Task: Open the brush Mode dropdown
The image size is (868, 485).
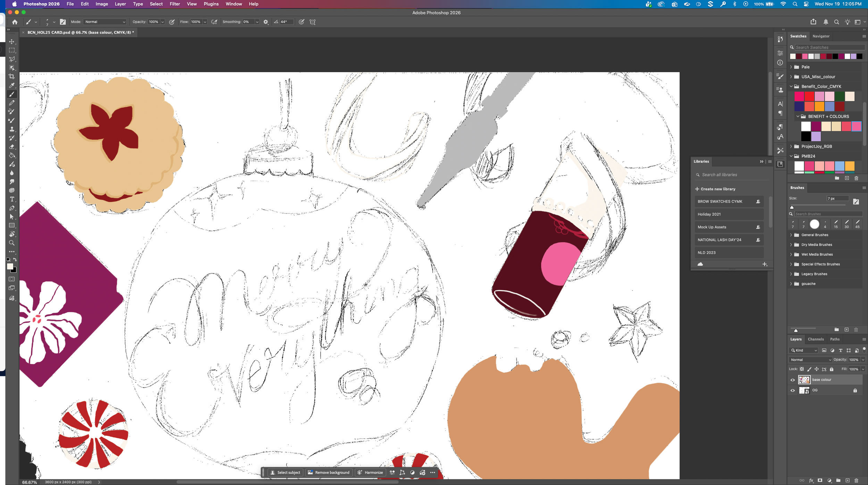Action: point(105,22)
